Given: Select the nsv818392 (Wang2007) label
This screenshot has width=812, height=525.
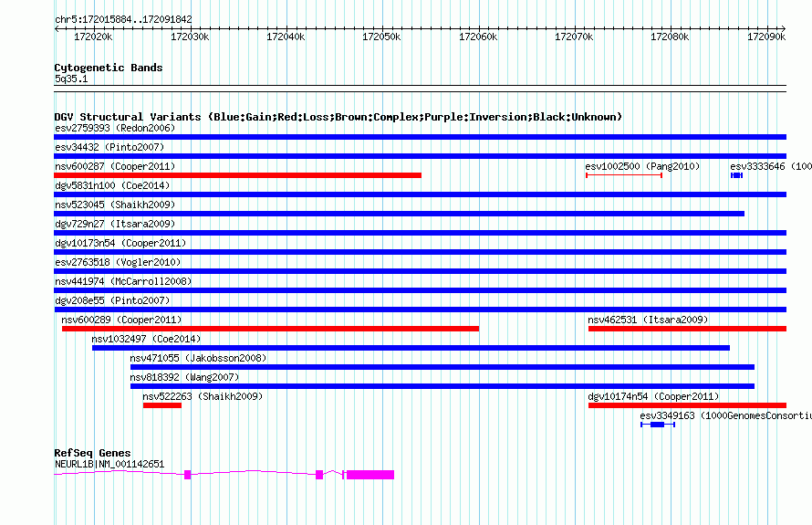Looking at the screenshot, I should pos(184,377).
